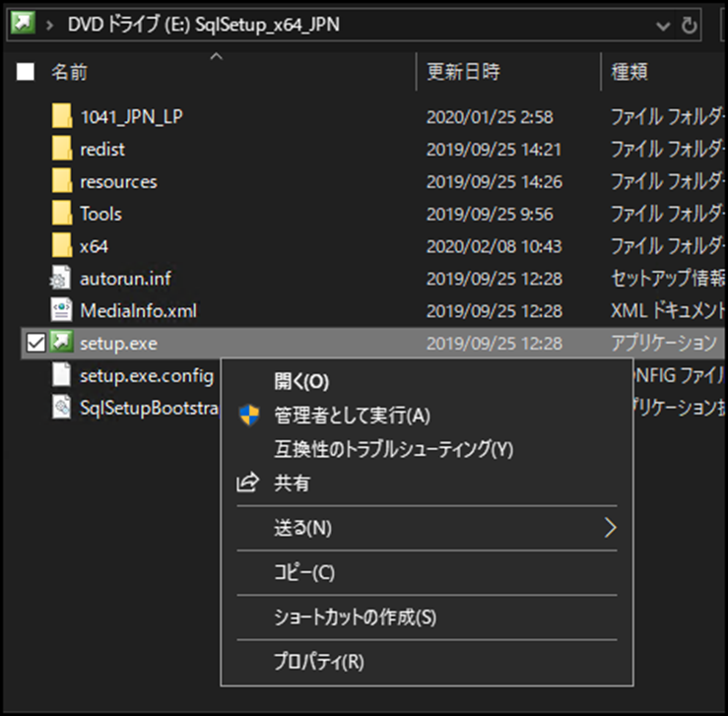Choose 管理者として実行(A)

352,416
